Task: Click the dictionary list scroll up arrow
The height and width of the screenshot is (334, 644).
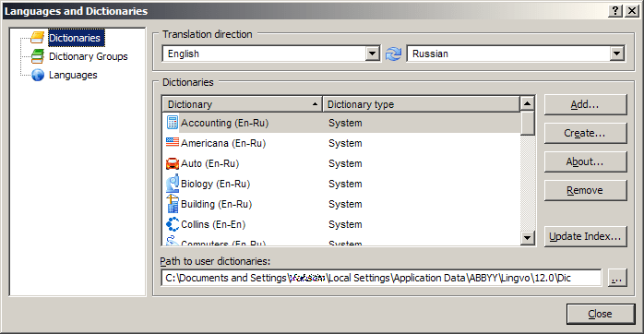Action: [528, 104]
